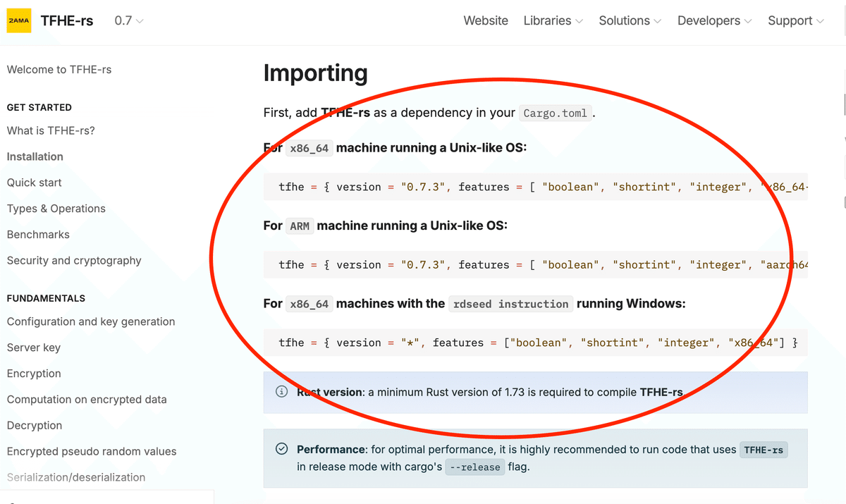Navigate to Quick start page
Screen dimensions: 846x504
pos(35,183)
